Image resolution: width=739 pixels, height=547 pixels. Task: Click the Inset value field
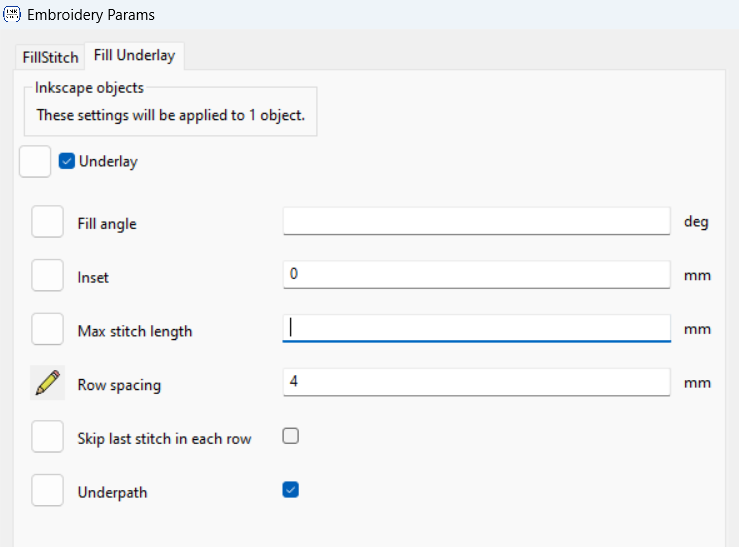coord(476,275)
